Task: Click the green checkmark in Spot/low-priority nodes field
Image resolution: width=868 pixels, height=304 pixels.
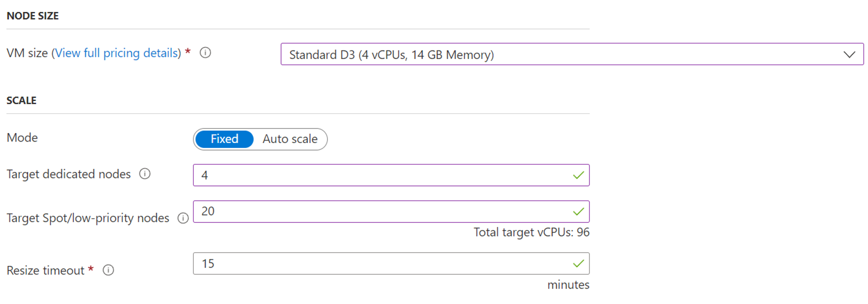Action: click(578, 212)
